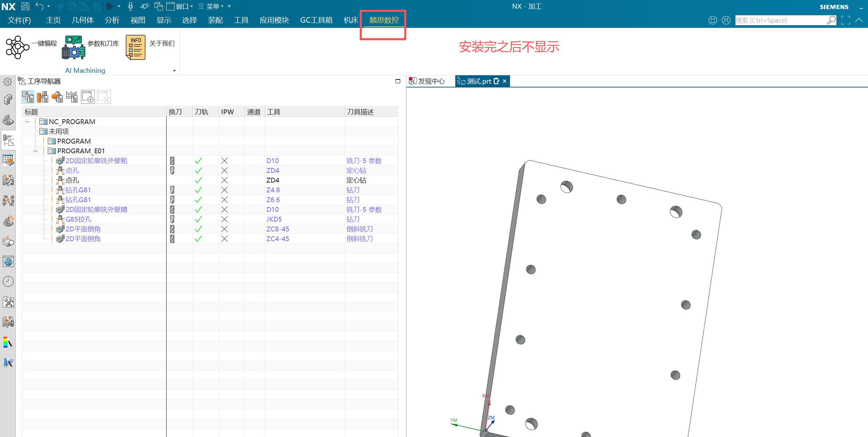Select the G85铰孔 operation
The image size is (868, 437).
78,219
